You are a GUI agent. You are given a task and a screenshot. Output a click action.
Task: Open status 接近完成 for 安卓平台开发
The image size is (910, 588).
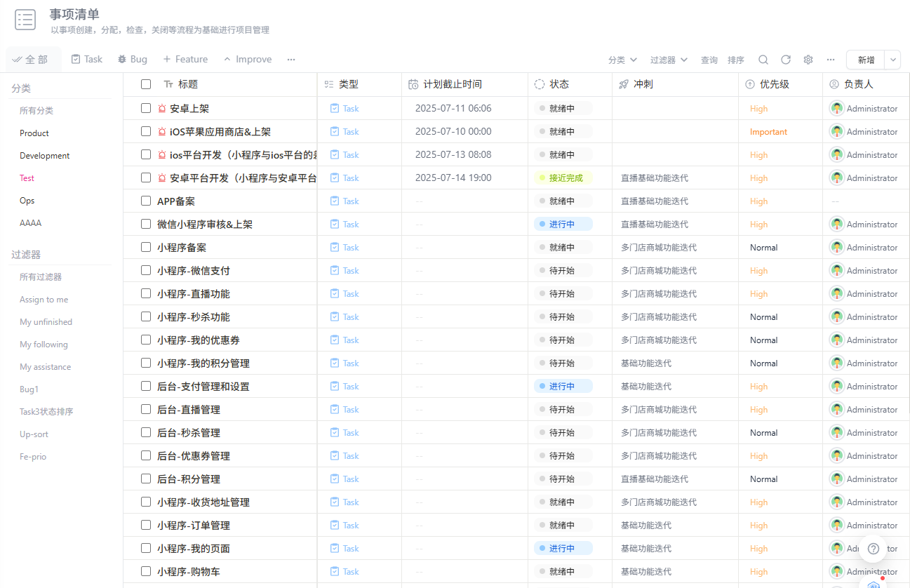pyautogui.click(x=563, y=178)
